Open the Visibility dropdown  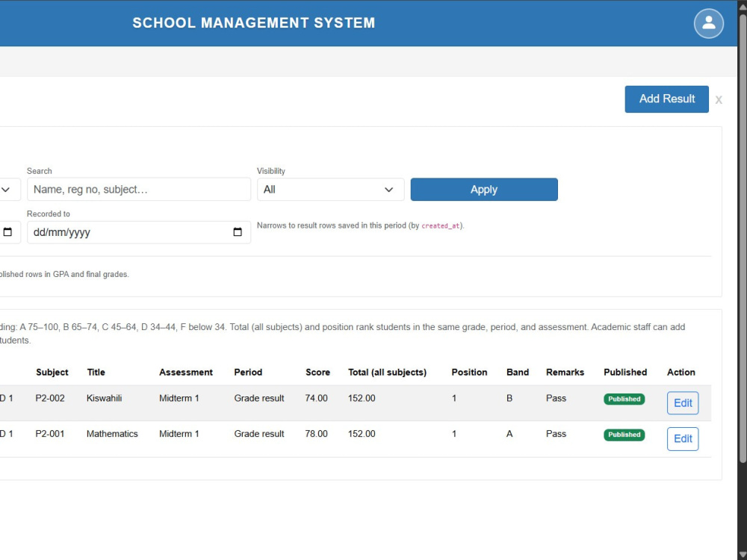pos(331,190)
